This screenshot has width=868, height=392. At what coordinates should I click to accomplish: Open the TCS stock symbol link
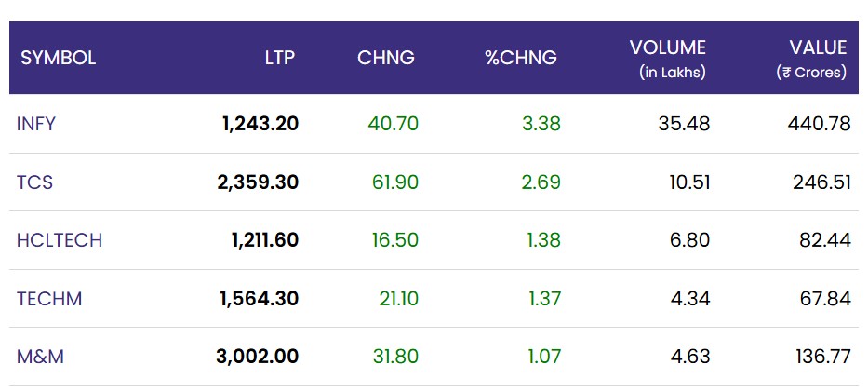[34, 182]
